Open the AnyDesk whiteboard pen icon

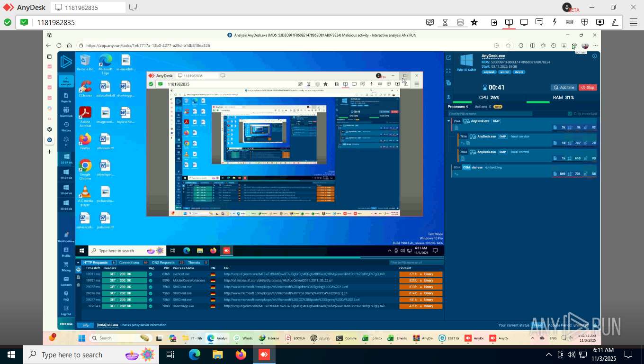coord(615,22)
